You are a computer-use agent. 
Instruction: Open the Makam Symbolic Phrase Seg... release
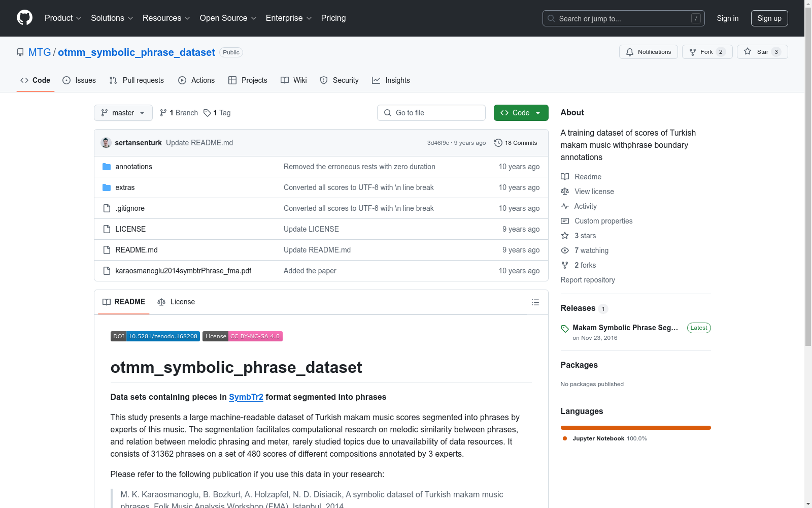tap(625, 328)
